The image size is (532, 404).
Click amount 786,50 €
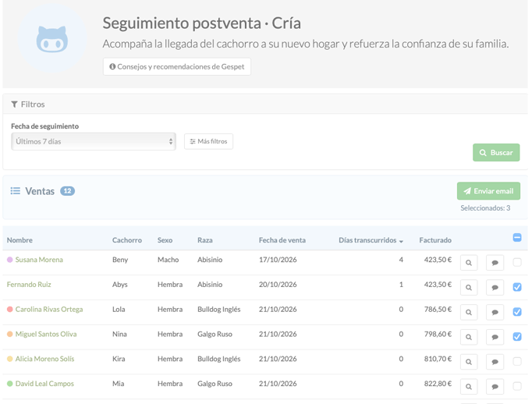click(438, 309)
